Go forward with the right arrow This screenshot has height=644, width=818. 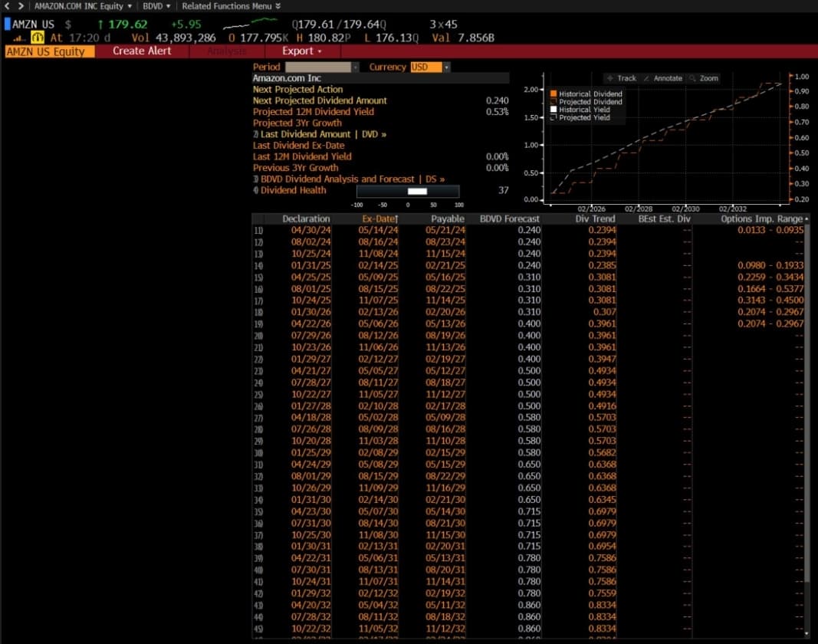click(x=21, y=5)
